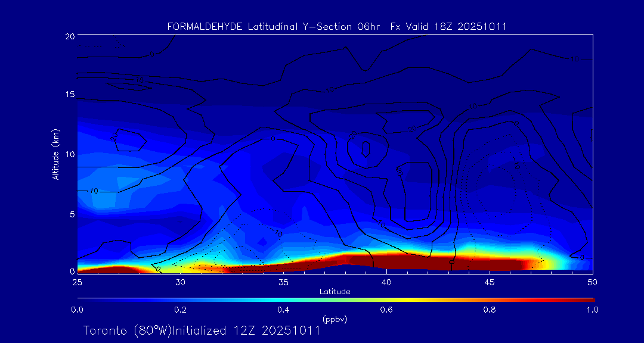The height and width of the screenshot is (343, 644).
Task: Click the plot title 'FORMALDEHYDE Latitudinal Y-Section 06hr'
Action: click(x=275, y=27)
